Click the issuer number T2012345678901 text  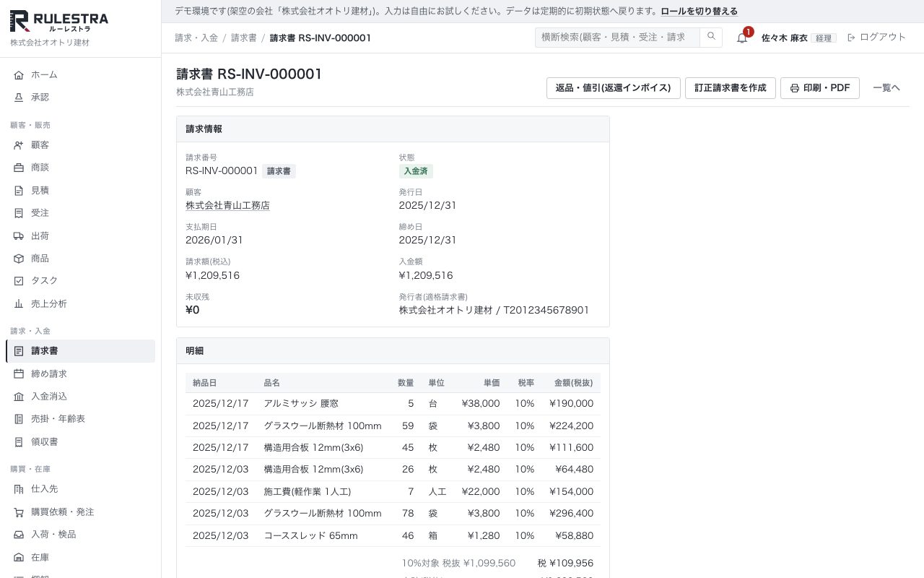[x=546, y=311]
